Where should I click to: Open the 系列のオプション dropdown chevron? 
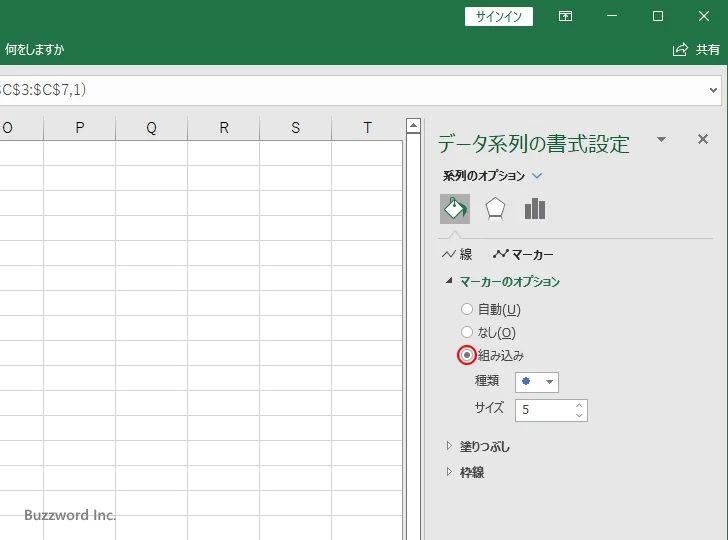(x=537, y=176)
